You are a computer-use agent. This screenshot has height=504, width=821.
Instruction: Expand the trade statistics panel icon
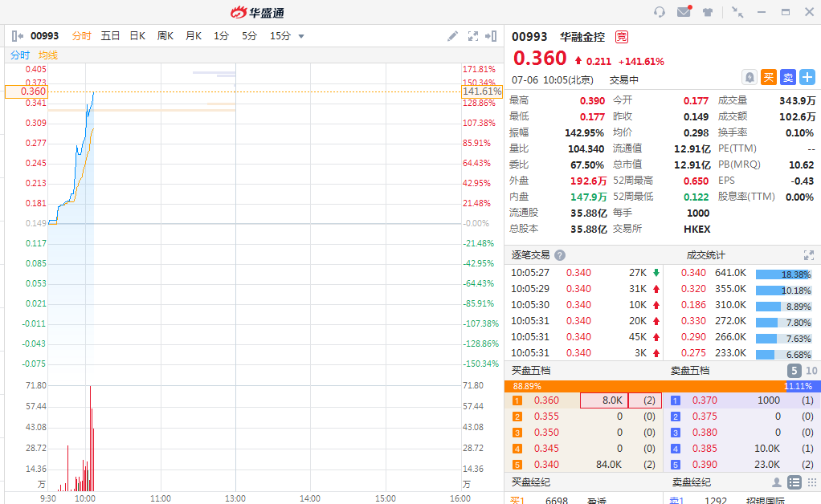pyautogui.click(x=809, y=255)
